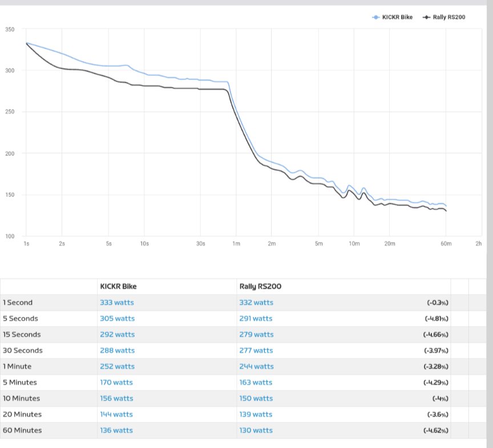Select the 20 Minutes row label
Screen dimensions: 493x448
point(22,414)
